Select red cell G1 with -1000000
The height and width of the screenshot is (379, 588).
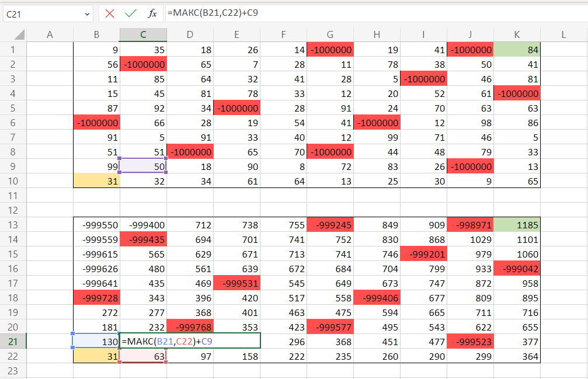point(330,50)
